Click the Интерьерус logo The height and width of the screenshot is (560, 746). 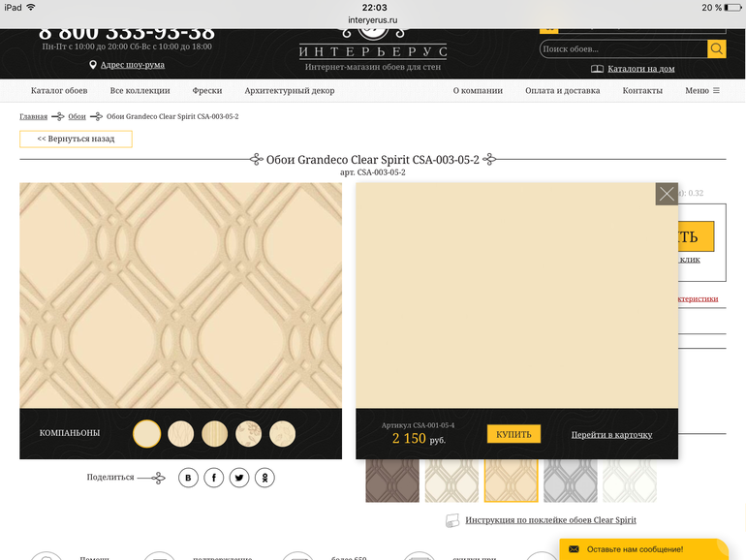click(x=373, y=44)
